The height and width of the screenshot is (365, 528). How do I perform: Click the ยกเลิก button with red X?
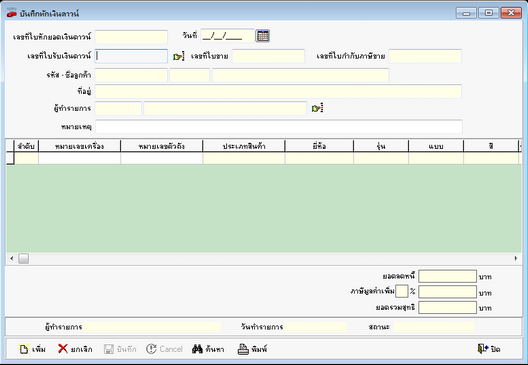(x=75, y=349)
